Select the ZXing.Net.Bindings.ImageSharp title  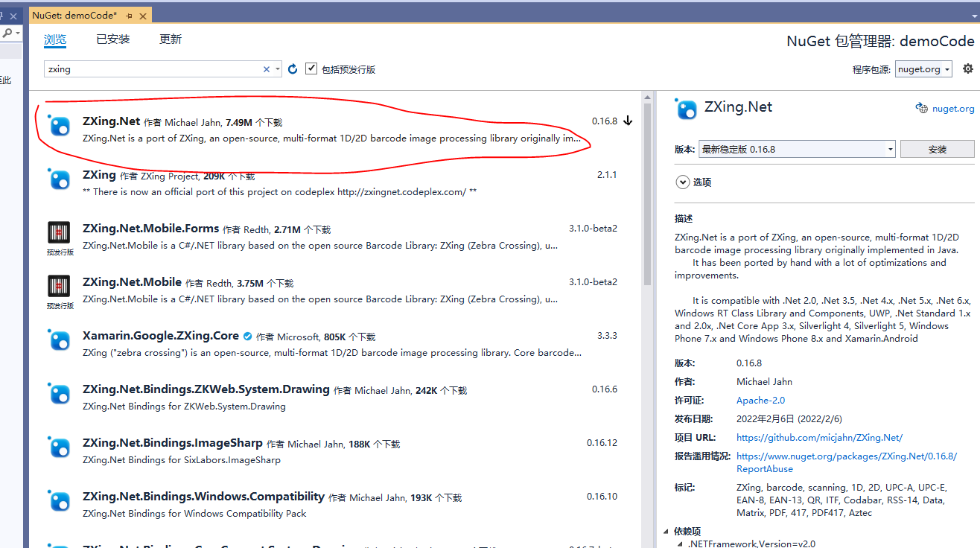pyautogui.click(x=173, y=442)
